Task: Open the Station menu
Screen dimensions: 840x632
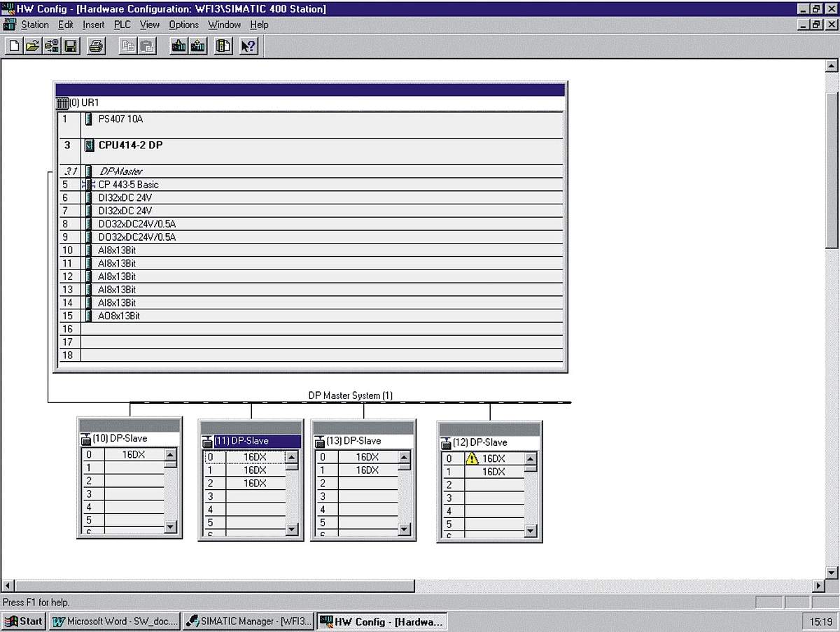Action: pos(35,24)
